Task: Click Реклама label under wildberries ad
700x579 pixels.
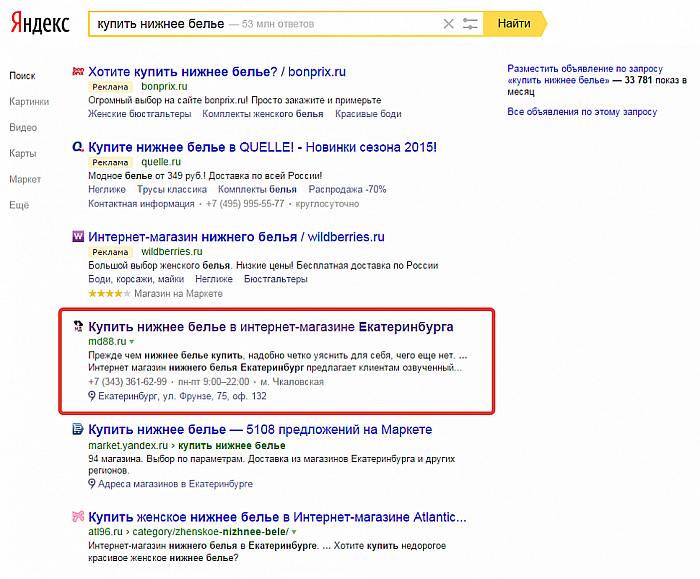Action: point(110,252)
